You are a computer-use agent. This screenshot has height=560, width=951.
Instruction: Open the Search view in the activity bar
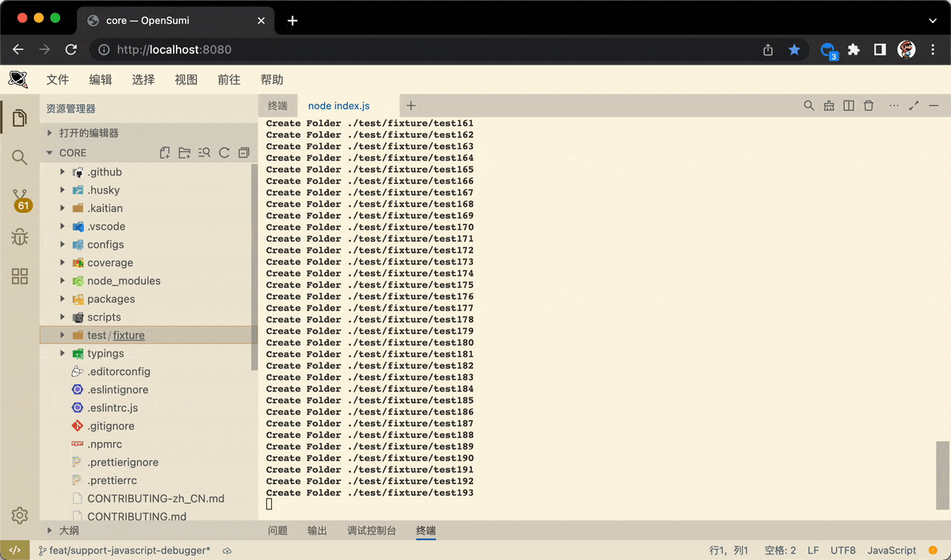19,157
